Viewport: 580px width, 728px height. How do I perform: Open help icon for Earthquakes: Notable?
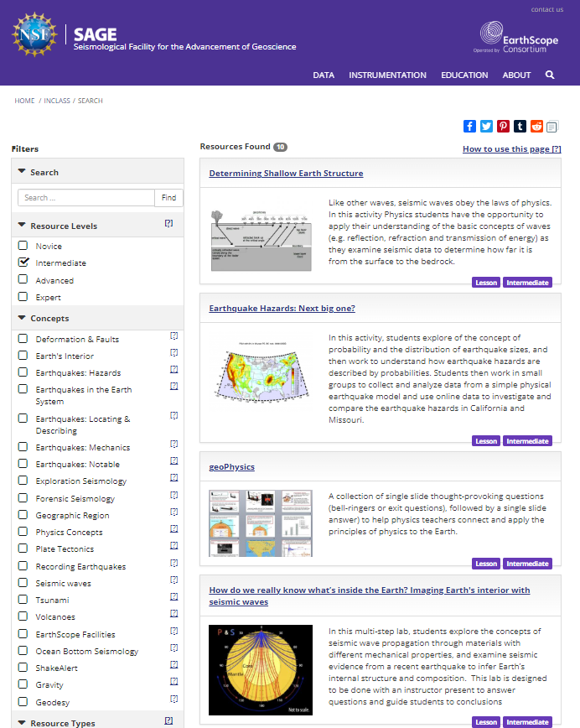pos(174,460)
